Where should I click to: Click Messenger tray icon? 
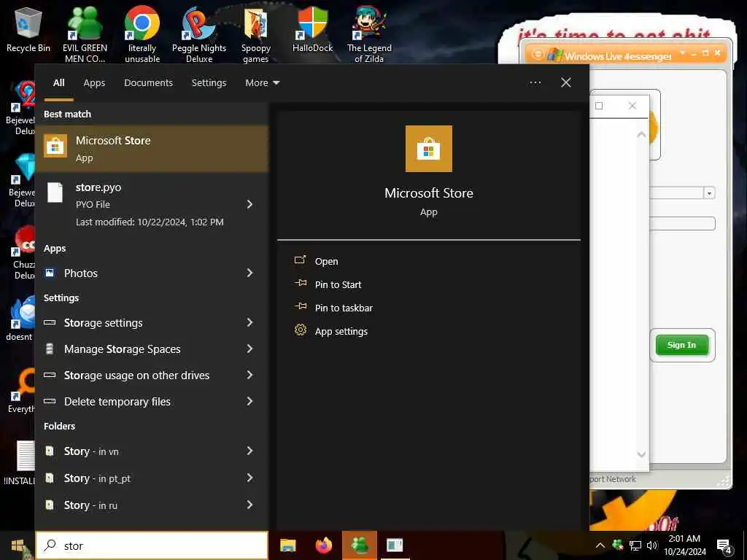pos(617,545)
